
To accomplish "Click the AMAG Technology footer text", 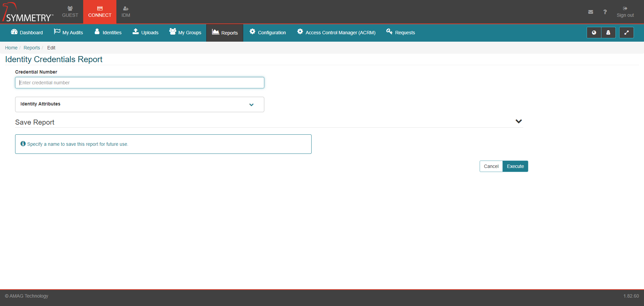I will 26,296.
